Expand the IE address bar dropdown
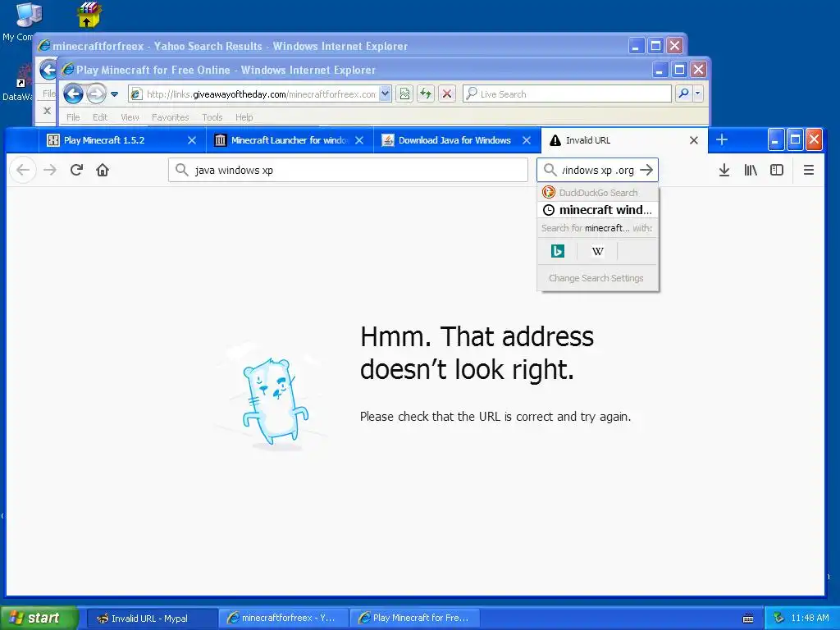 [x=385, y=94]
